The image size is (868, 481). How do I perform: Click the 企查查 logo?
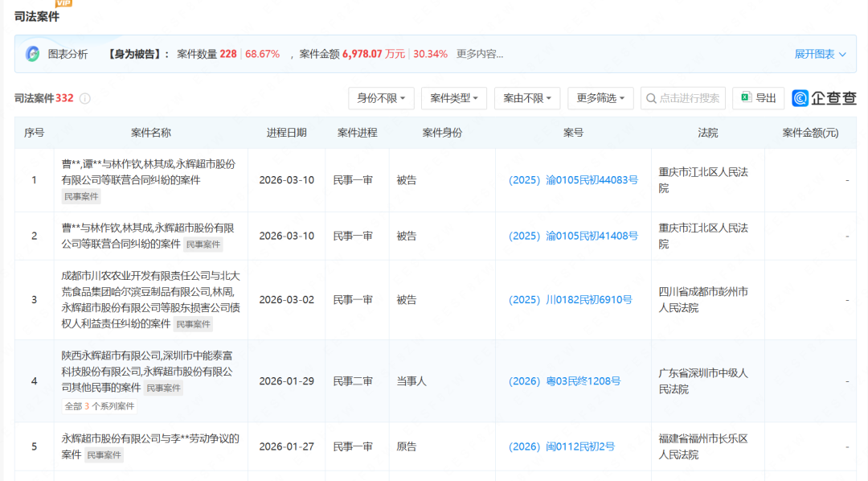(x=824, y=98)
